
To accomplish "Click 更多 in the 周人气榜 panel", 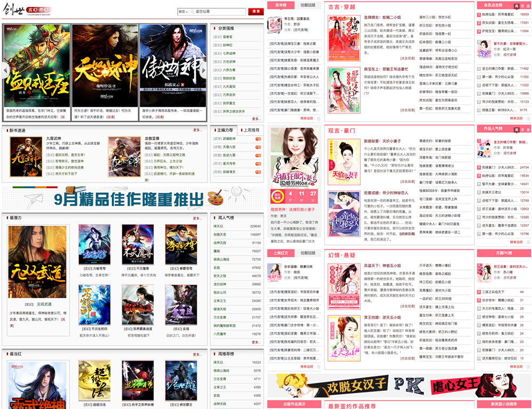I will click(256, 342).
